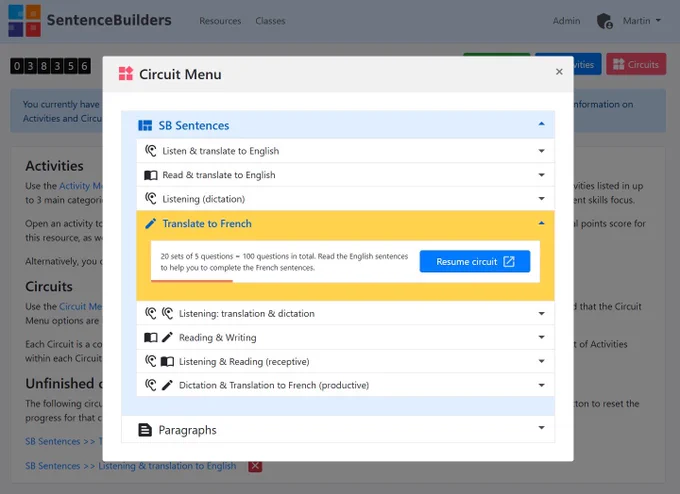680x494 pixels.
Task: Click the red Circuits button
Action: point(636,64)
